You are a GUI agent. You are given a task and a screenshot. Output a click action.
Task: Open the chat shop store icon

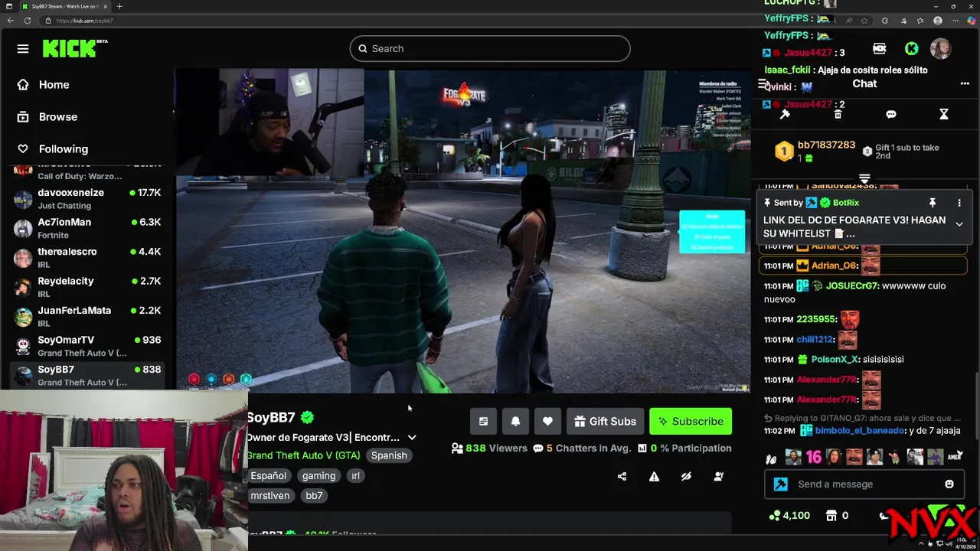tap(831, 516)
